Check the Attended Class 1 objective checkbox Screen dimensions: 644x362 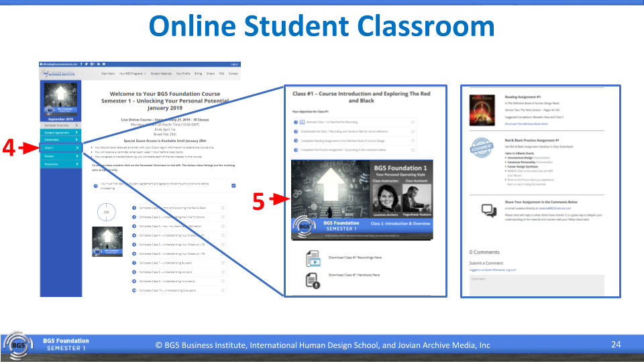[x=413, y=122]
